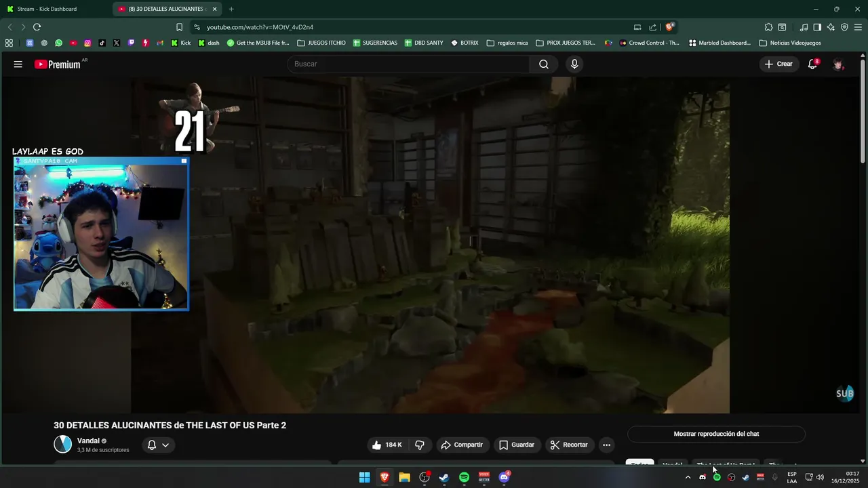Show hidden system tray icons chevron
The width and height of the screenshot is (868, 488).
[x=688, y=477]
